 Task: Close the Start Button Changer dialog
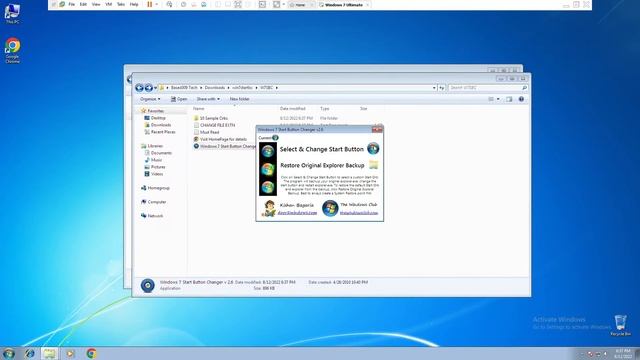[377, 129]
